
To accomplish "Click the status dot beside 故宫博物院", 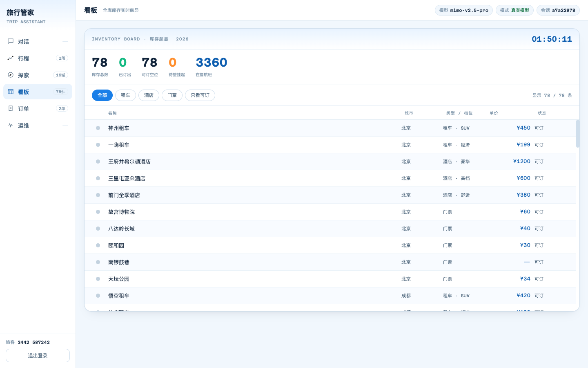I will (98, 212).
